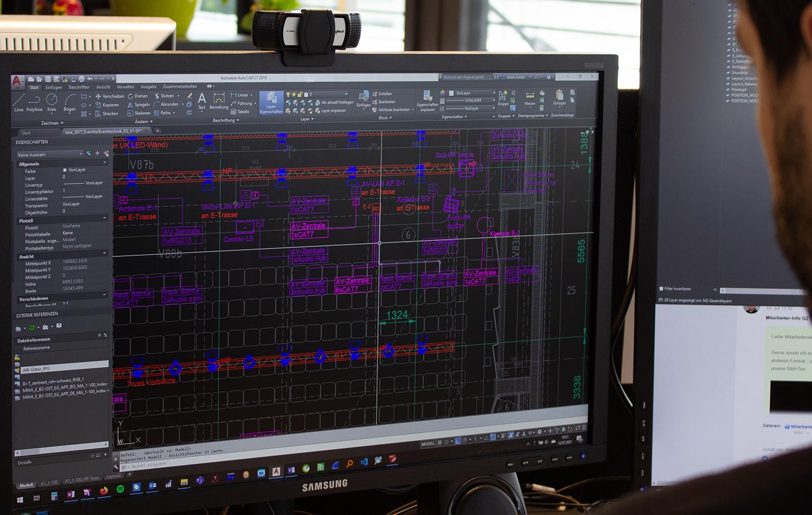The width and height of the screenshot is (812, 515).
Task: Click the Gruppe group icon
Action: pyautogui.click(x=503, y=98)
